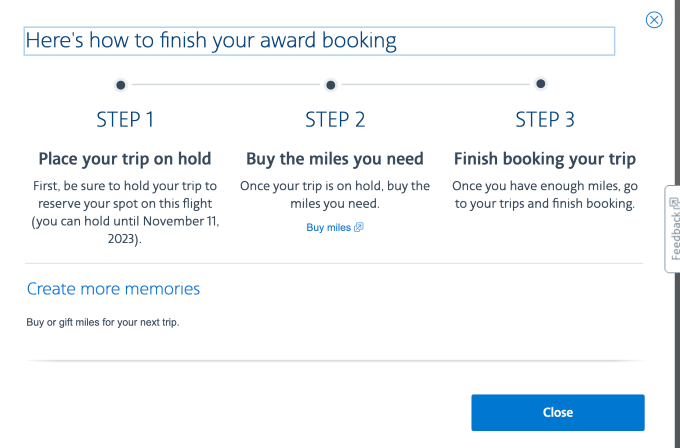
Task: Click the Buy the miles you need heading
Action: tap(335, 159)
